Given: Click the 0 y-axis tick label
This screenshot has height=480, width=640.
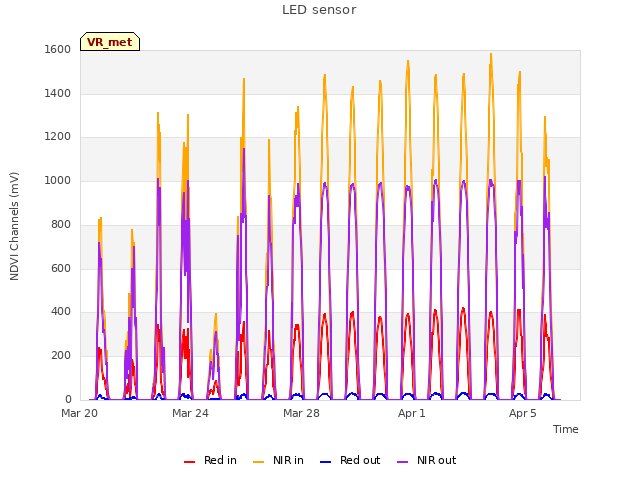Looking at the screenshot, I should (x=68, y=400).
